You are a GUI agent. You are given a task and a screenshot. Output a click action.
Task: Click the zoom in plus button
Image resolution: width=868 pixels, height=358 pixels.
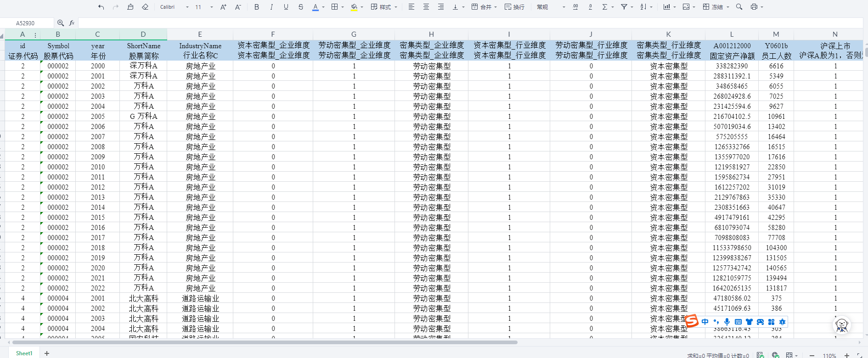[847, 355]
